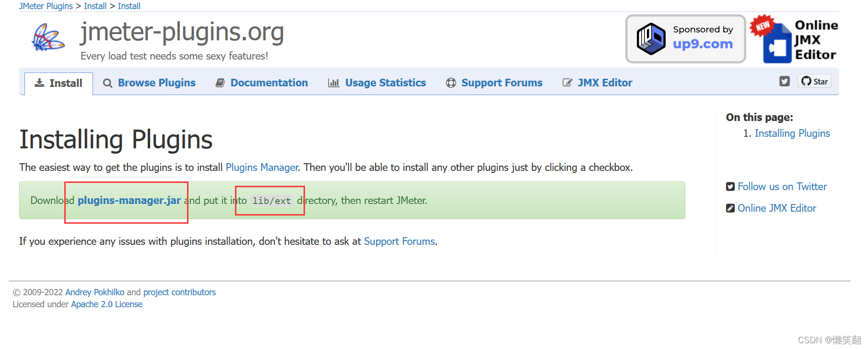
Task: View the Usage Statistics tab
Action: (x=377, y=83)
